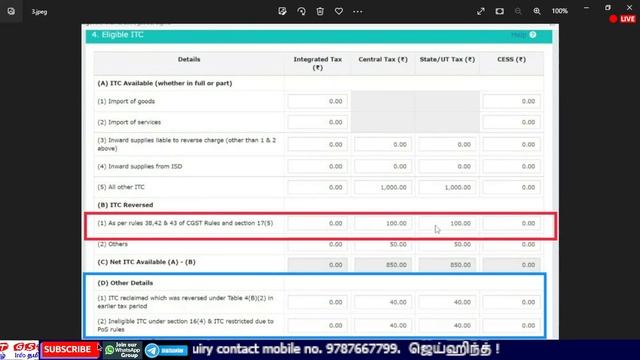Click Net ITC Available Central Tax 850.00
The height and width of the screenshot is (360, 640).
coord(383,265)
